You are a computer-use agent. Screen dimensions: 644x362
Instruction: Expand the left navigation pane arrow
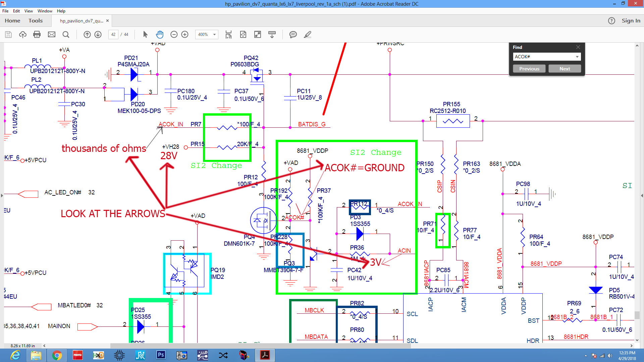[x=2, y=195]
